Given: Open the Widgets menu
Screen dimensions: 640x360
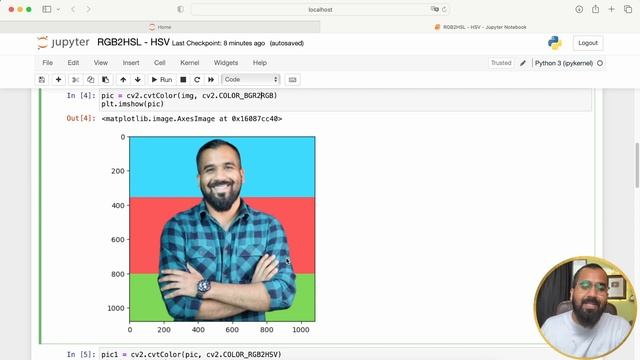Looking at the screenshot, I should [x=226, y=63].
